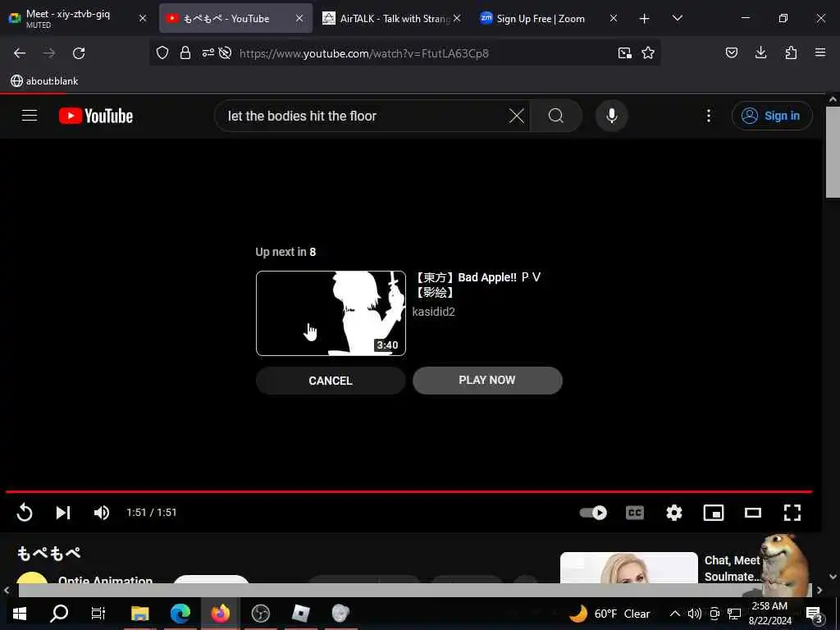Open Roblox from taskbar
Image resolution: width=840 pixels, height=630 pixels.
click(300, 614)
